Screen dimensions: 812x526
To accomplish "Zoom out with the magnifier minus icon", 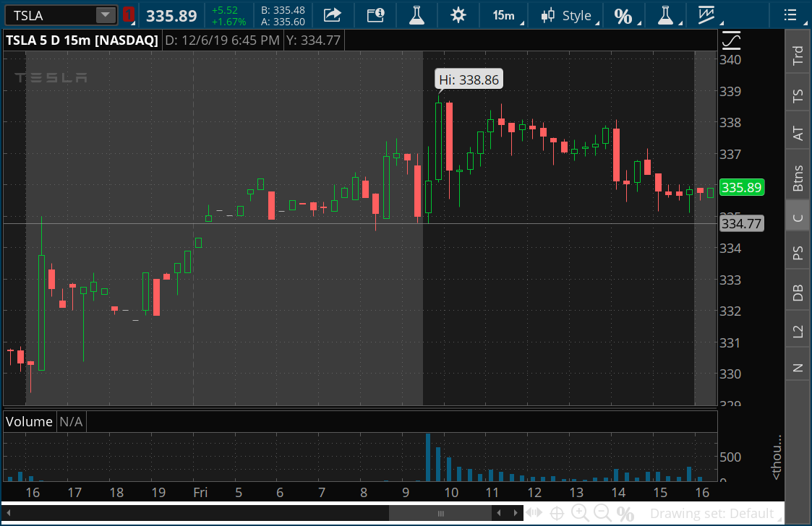I will (602, 513).
